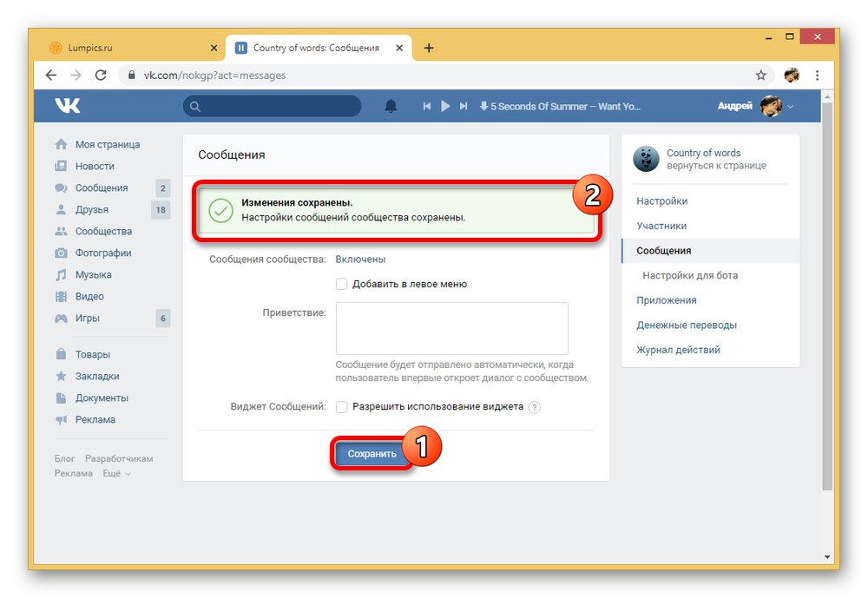868x598 pixels.
Task: Open the notifications bell
Action: pos(391,106)
